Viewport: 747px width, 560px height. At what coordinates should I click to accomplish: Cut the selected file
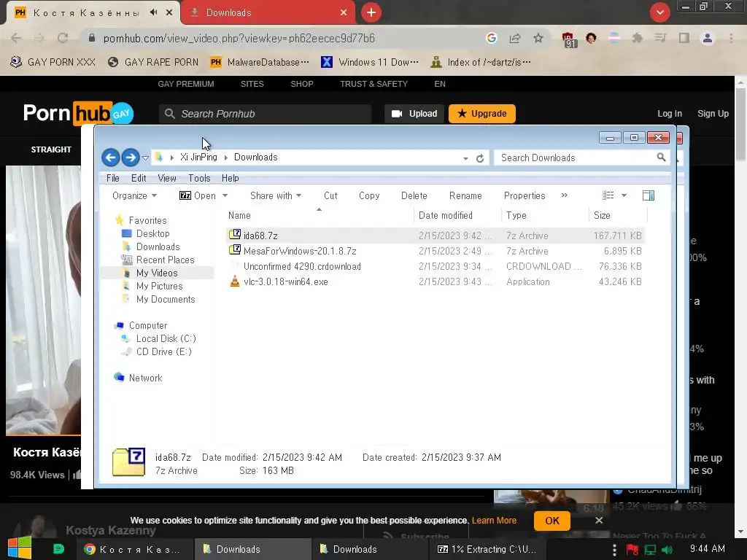[330, 195]
